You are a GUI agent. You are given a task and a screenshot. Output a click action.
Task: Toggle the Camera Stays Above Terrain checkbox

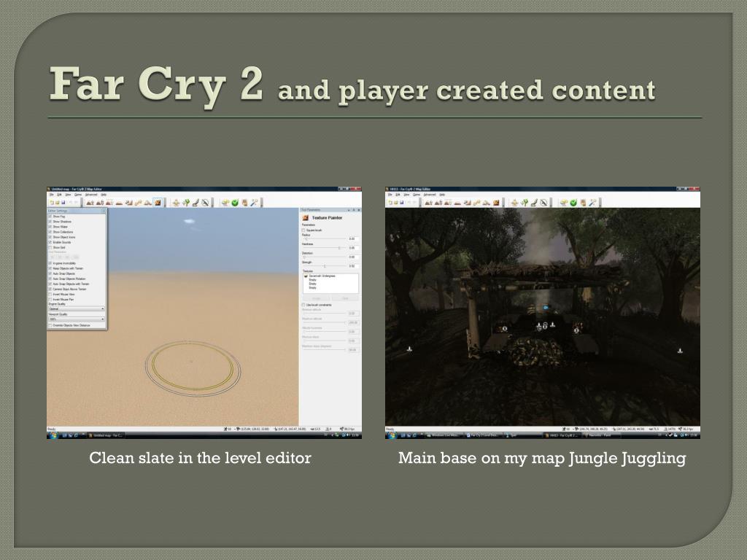click(50, 289)
